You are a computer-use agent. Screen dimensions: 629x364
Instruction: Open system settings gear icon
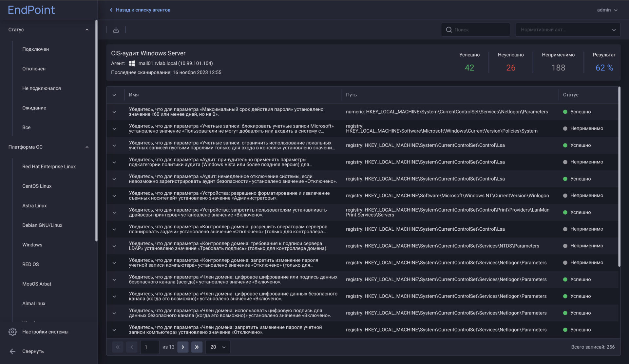pyautogui.click(x=12, y=332)
